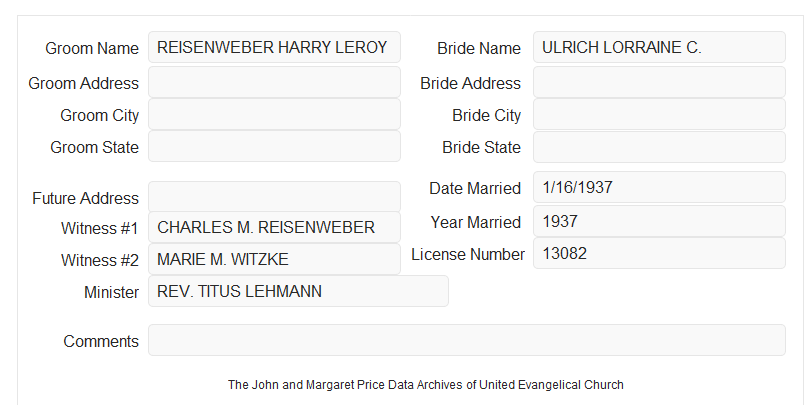Focus the Groom City field
The image size is (805, 405).
pos(274,114)
